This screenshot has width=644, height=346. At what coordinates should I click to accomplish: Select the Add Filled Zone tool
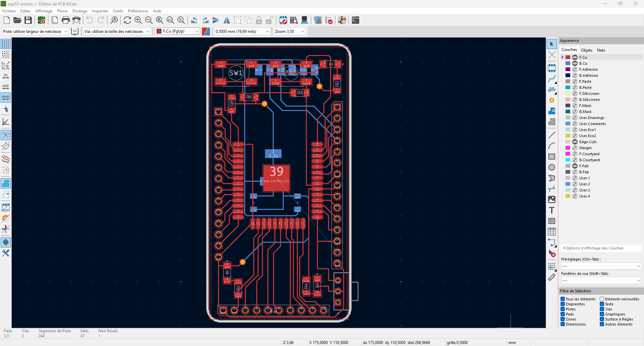pyautogui.click(x=552, y=111)
